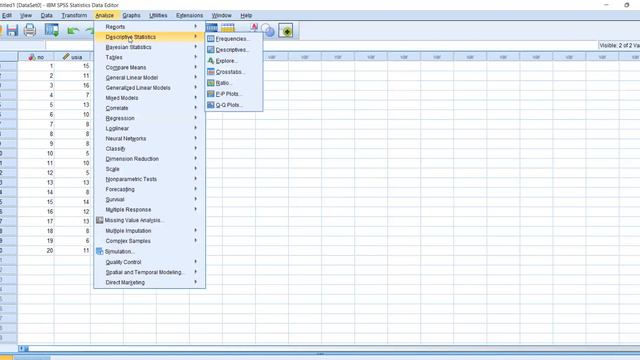Screen dimensions: 640x360
Task: Select Crosstabs in the submenu
Action: point(234,72)
